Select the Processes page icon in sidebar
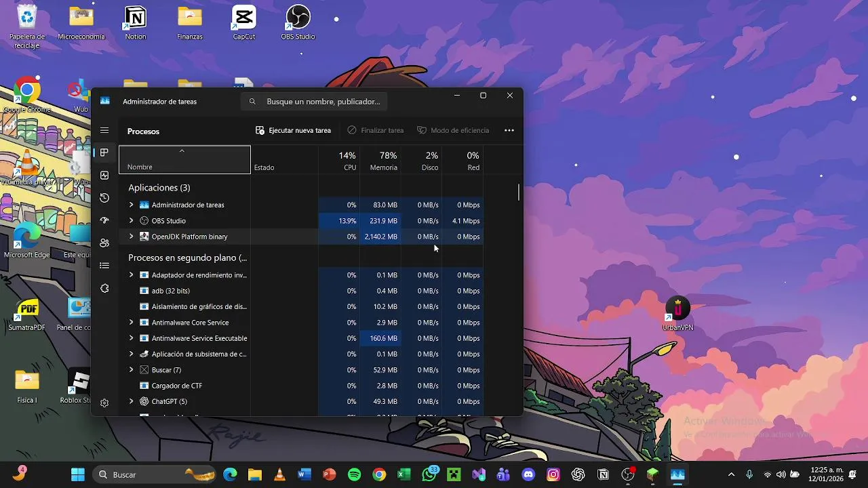Viewport: 868px width, 488px height. click(x=104, y=152)
